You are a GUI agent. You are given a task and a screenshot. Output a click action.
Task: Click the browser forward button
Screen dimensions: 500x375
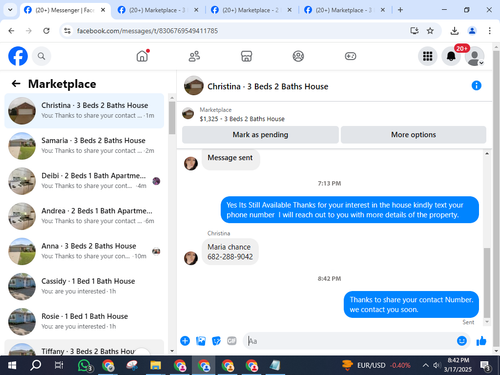tap(29, 31)
